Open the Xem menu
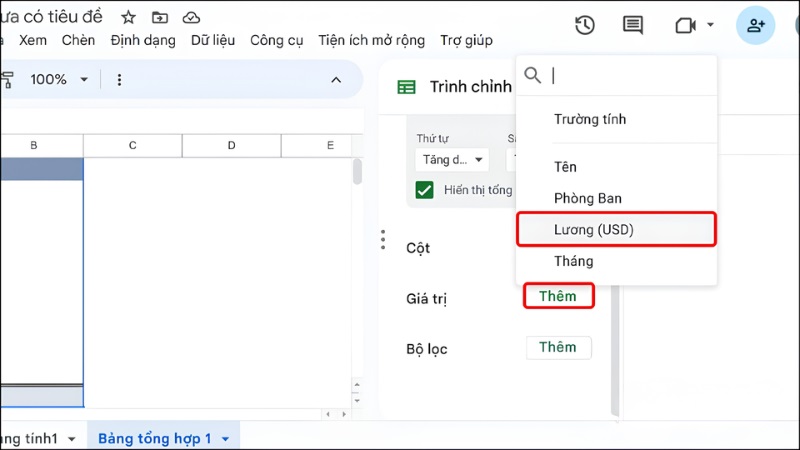 point(33,40)
